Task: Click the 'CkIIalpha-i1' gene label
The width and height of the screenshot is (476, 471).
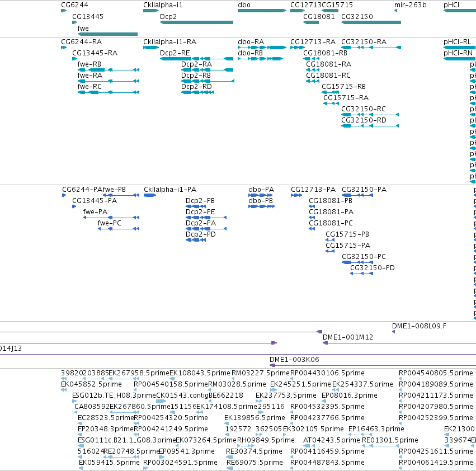Action: [x=163, y=5]
